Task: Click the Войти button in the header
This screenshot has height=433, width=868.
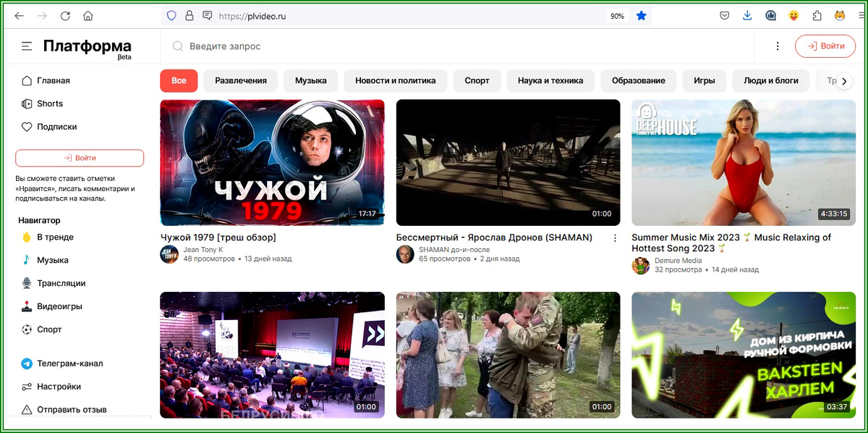Action: pyautogui.click(x=825, y=46)
